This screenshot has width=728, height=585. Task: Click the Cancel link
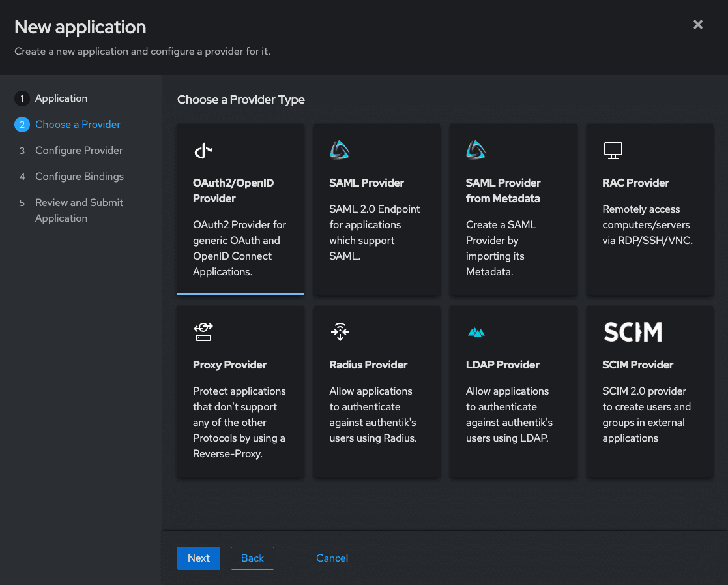click(x=332, y=558)
